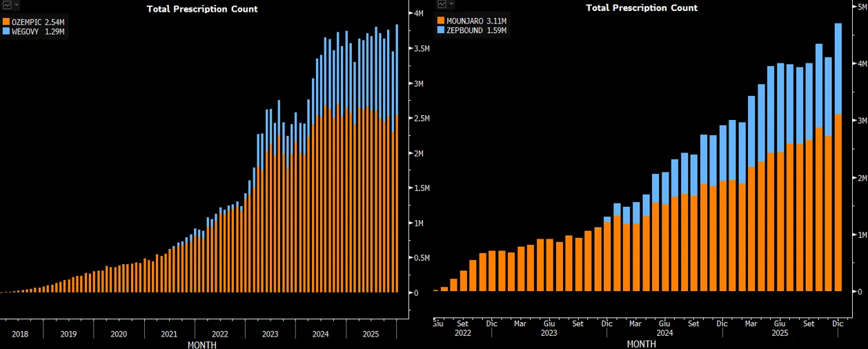Click the 3.5M tick on the left chart
868x349 pixels.
pos(422,49)
